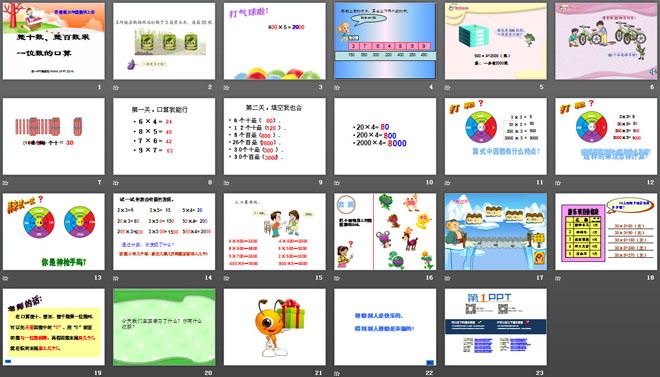The width and height of the screenshot is (660, 377).
Task: Click the animation star icon under slide 4
Action: (337, 88)
